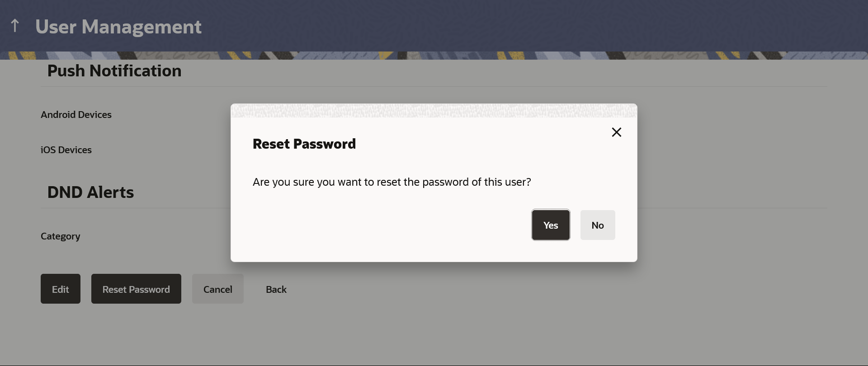Click the decorative banner below the header
868x366 pixels.
coord(434,56)
